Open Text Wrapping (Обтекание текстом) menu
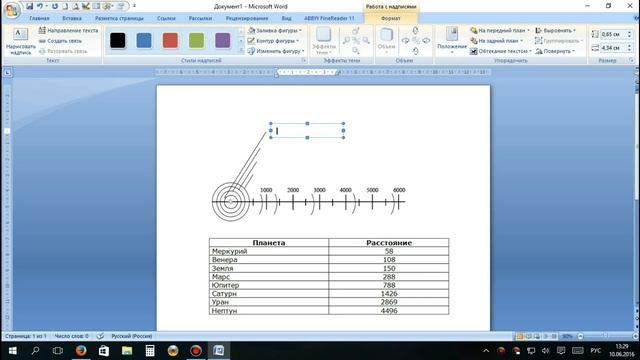The width and height of the screenshot is (640, 360). [501, 51]
